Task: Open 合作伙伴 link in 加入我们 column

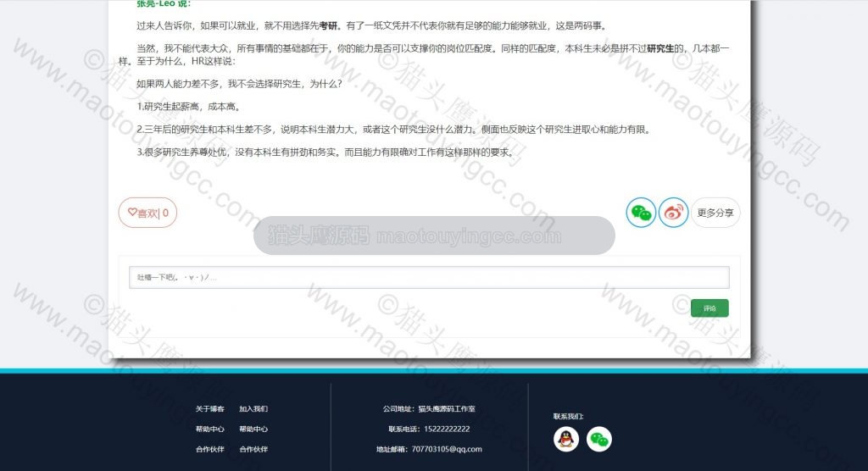Action: [253, 450]
